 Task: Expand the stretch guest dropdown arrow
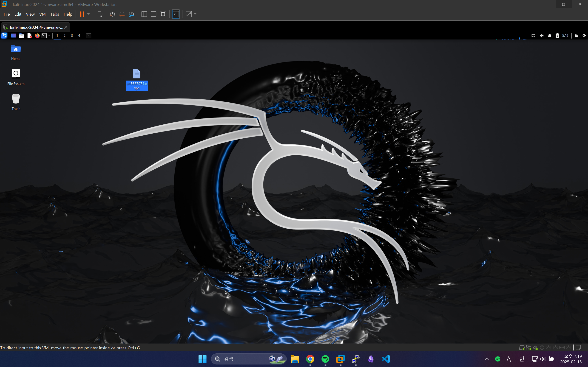[x=195, y=14]
